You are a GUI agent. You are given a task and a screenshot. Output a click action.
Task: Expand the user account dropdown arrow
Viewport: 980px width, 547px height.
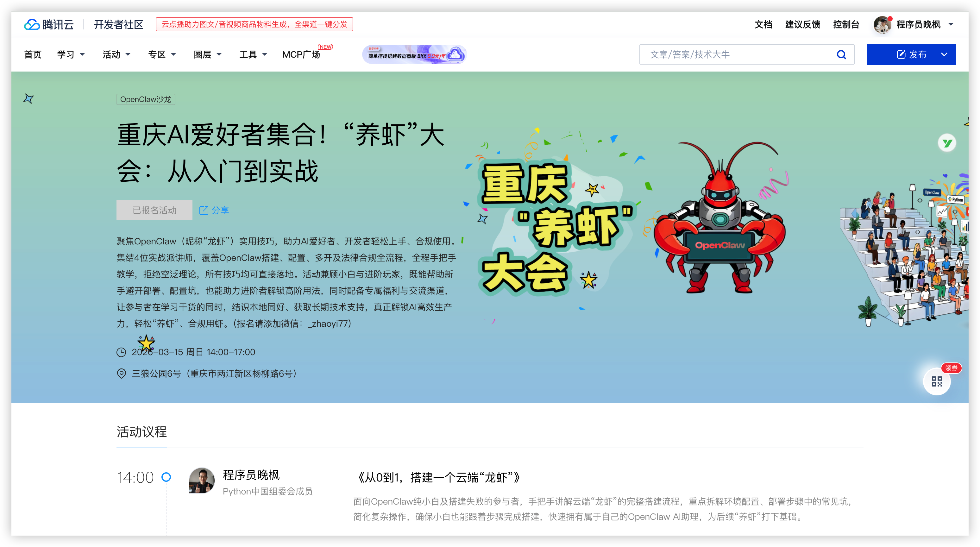coord(951,25)
